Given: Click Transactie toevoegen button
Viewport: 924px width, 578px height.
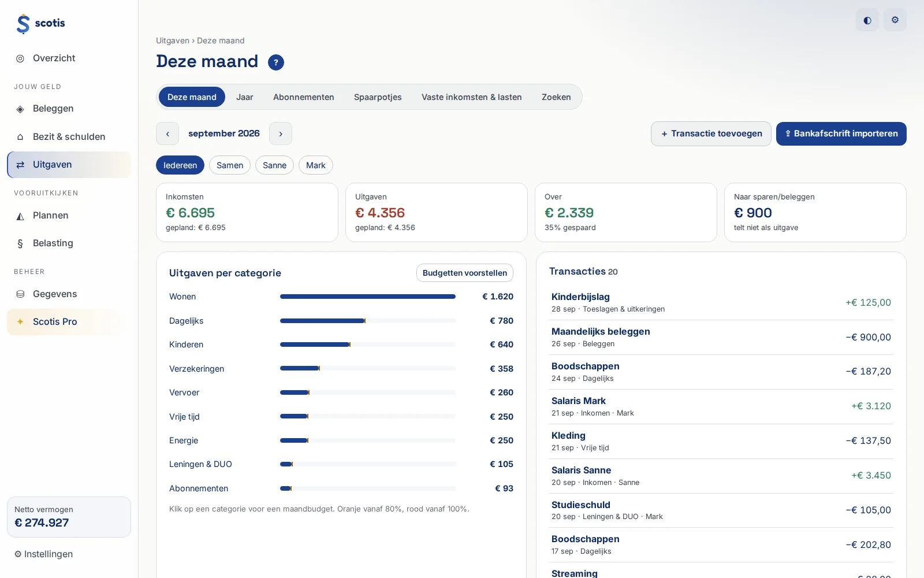Looking at the screenshot, I should [711, 134].
